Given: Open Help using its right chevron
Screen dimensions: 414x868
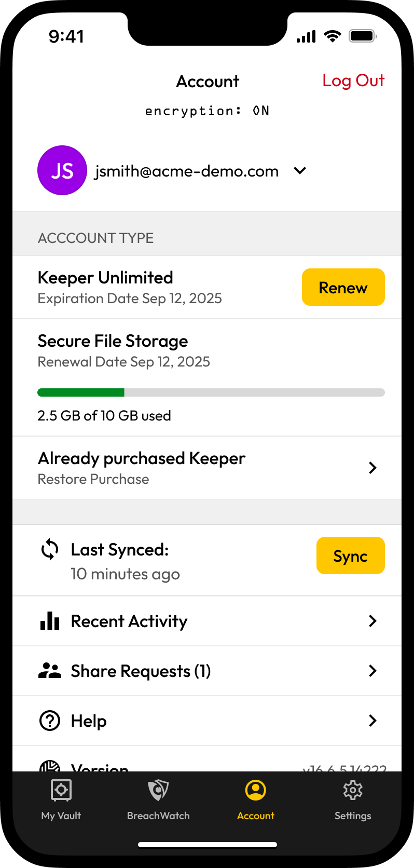Looking at the screenshot, I should [x=372, y=721].
